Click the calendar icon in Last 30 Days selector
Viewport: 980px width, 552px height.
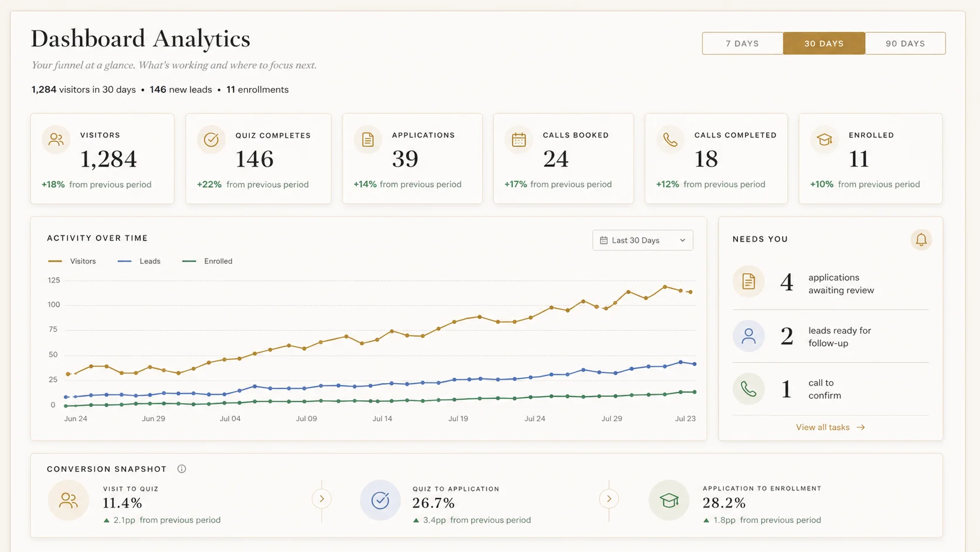(x=604, y=241)
